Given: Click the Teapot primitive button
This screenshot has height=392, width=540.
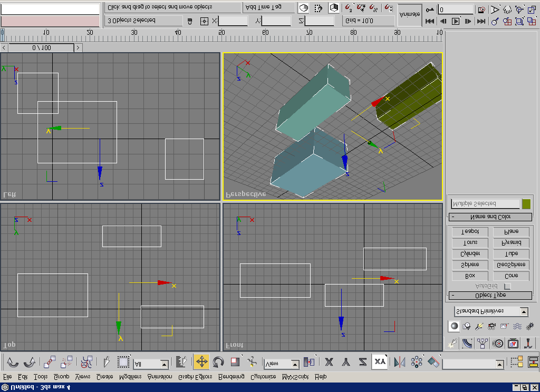Looking at the screenshot, I should (470, 231).
